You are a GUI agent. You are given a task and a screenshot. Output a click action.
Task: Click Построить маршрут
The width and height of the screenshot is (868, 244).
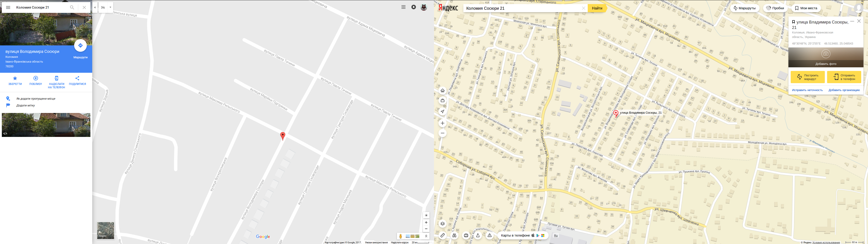click(808, 77)
